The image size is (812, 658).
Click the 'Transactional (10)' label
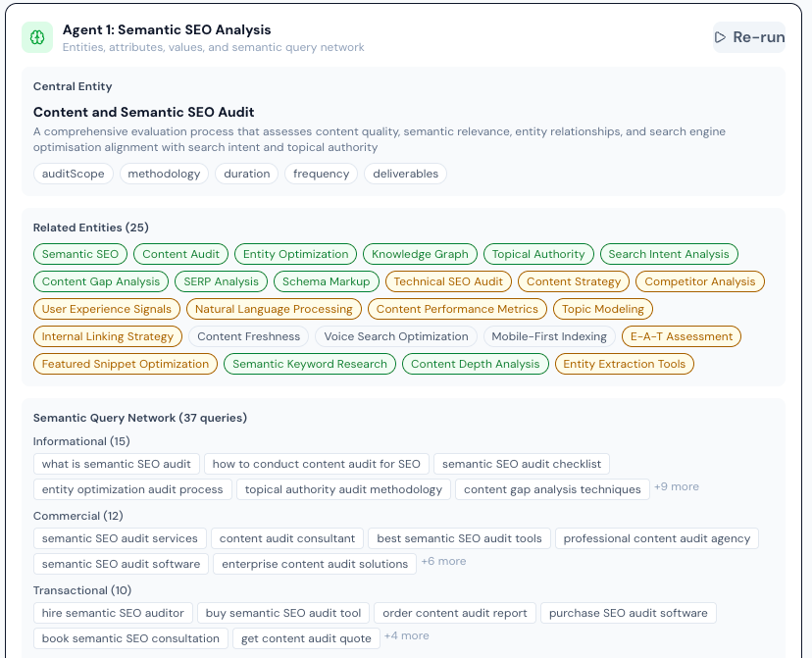[82, 590]
